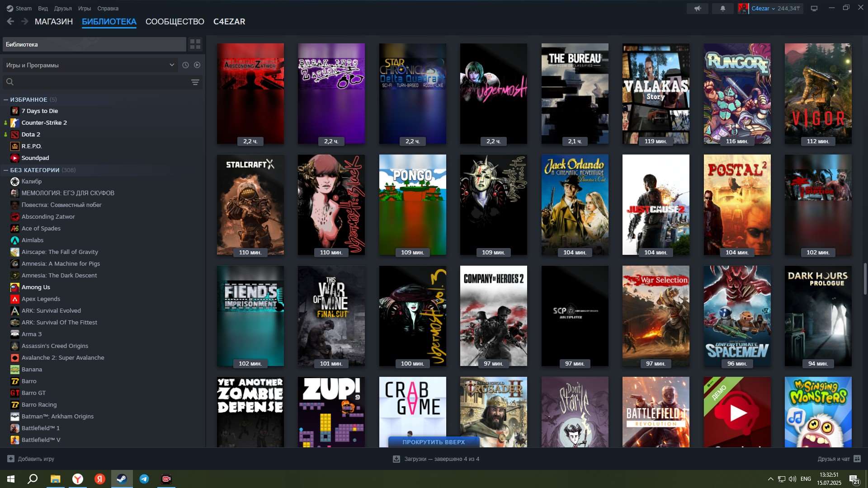Collapse the БЕЗ КАТЕГОРИИ category
This screenshot has height=488, width=868.
pos(6,170)
